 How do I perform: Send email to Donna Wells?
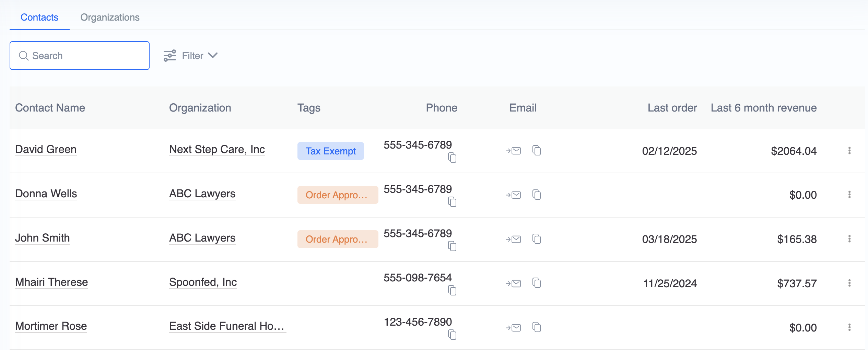[x=513, y=195]
